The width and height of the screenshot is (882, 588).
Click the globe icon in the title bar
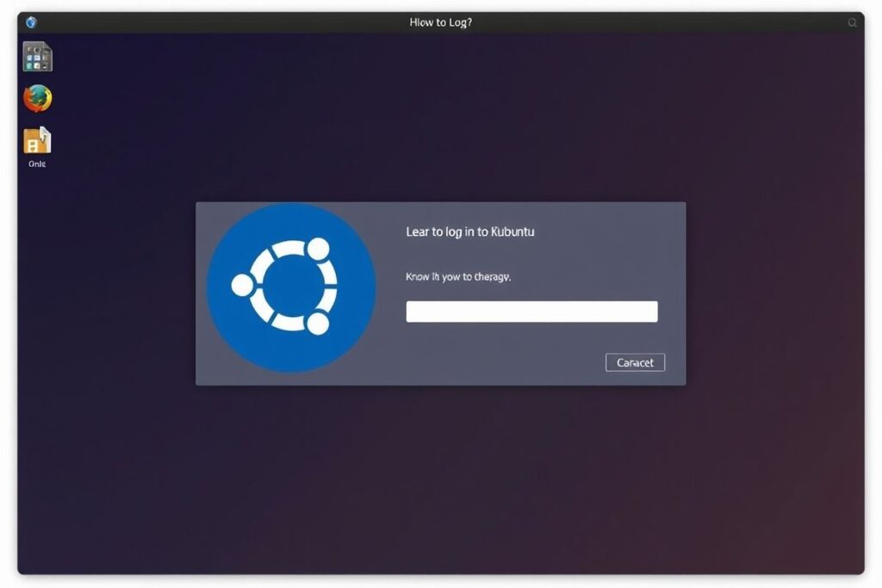pyautogui.click(x=32, y=22)
